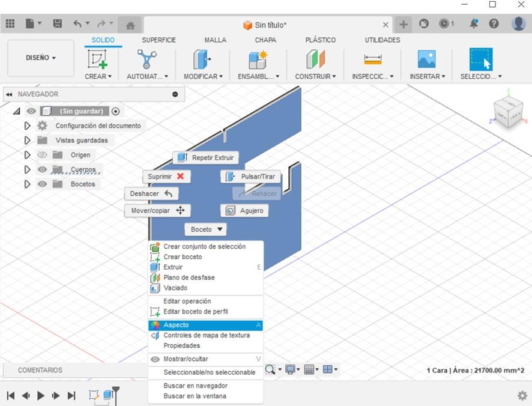Open the zoom window tool
The image size is (532, 406).
coord(270,369)
